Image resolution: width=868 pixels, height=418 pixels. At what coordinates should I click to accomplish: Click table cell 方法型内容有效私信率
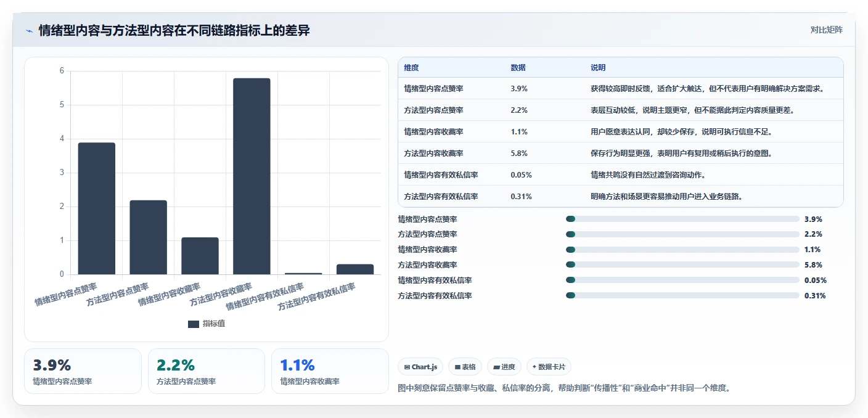[441, 197]
